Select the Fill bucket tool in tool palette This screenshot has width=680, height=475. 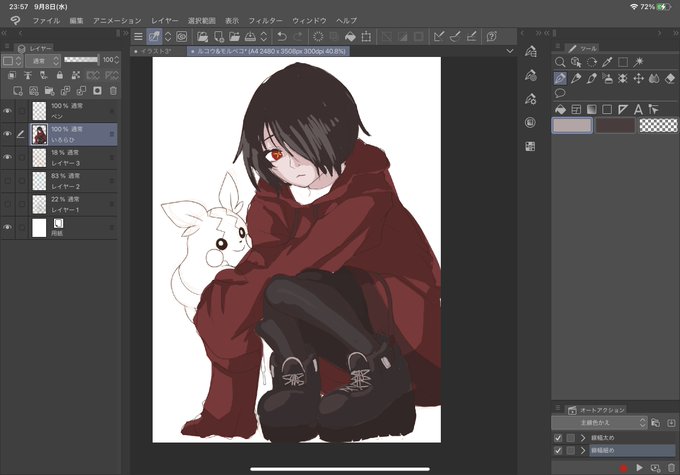560,109
